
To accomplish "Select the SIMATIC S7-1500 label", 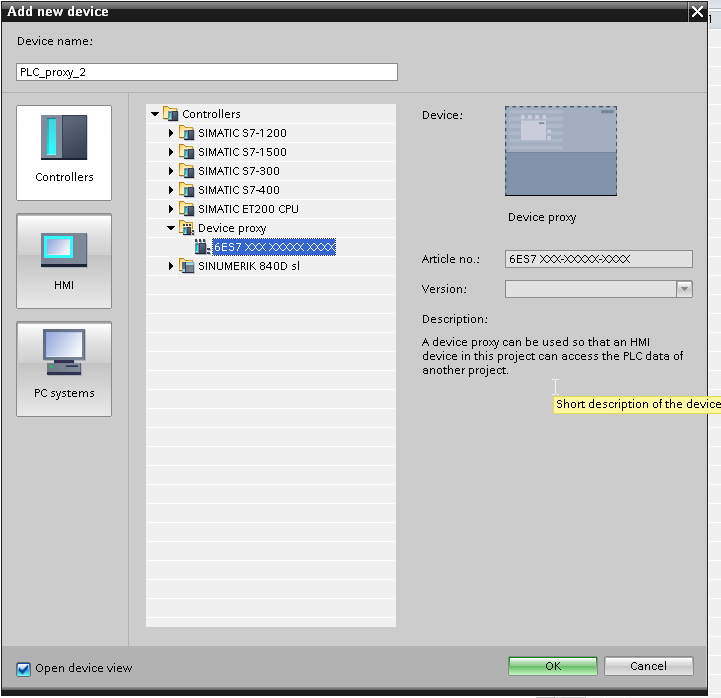I will pos(242,152).
